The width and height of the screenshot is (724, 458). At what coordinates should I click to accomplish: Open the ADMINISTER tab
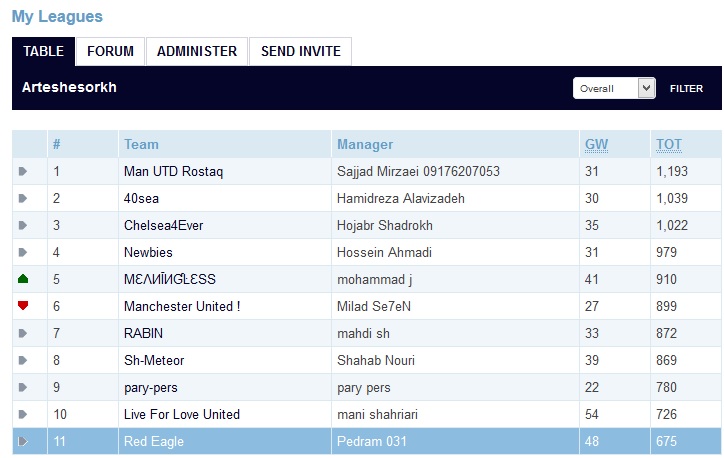tap(197, 51)
